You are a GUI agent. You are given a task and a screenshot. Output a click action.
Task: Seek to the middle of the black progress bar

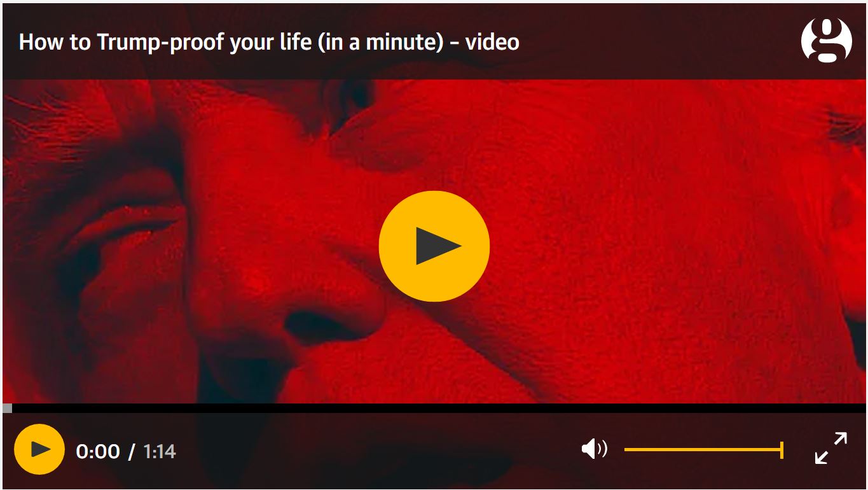(x=434, y=409)
